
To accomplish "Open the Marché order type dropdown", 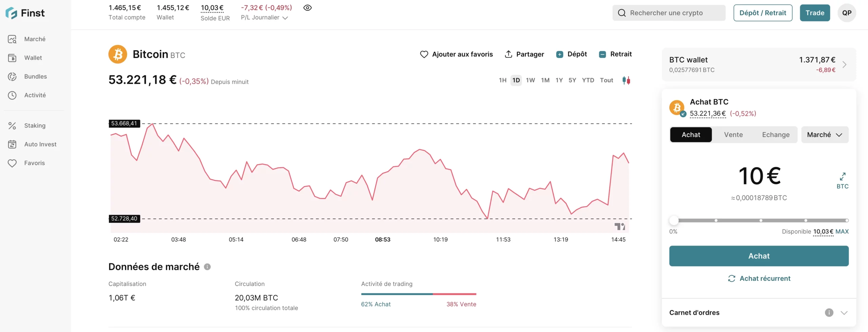I will tap(825, 135).
